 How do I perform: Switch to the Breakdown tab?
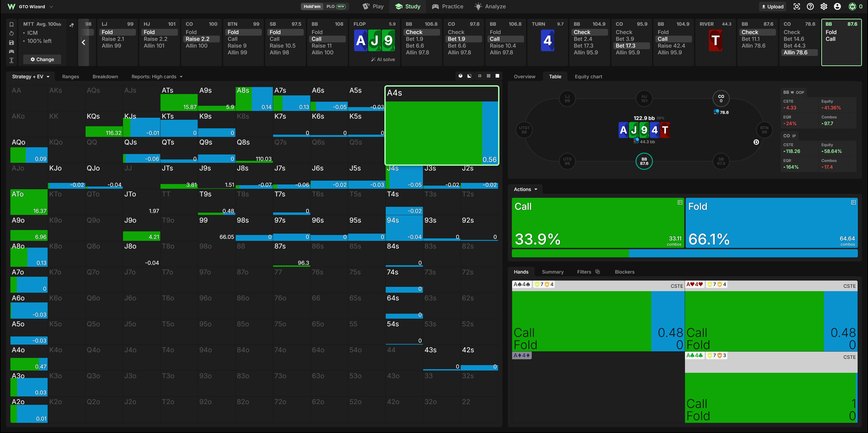click(x=105, y=76)
